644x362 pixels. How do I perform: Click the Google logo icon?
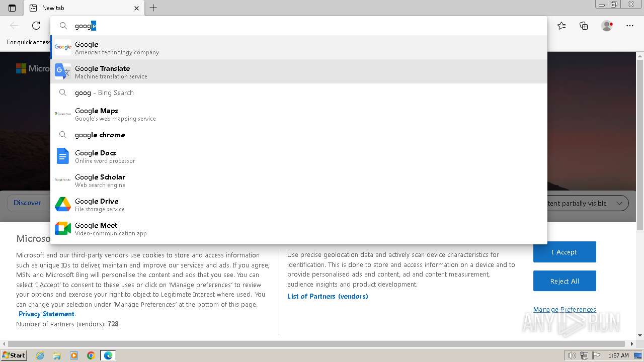tap(63, 47)
